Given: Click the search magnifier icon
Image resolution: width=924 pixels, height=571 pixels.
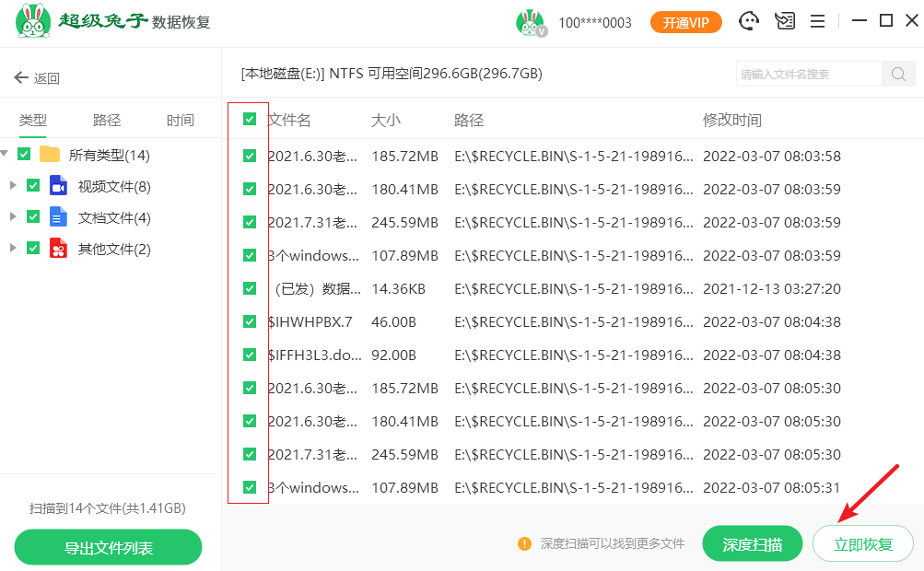Looking at the screenshot, I should (898, 75).
